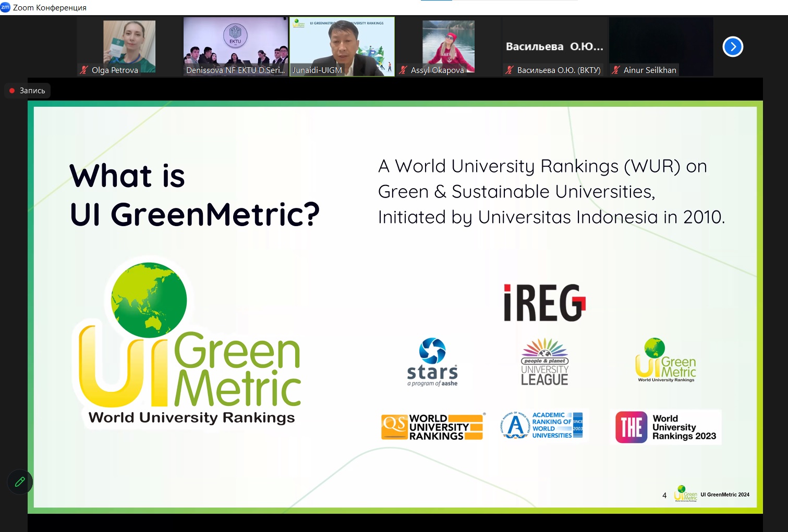This screenshot has width=788, height=532.
Task: Open the green annotation pencil tool
Action: (x=20, y=482)
